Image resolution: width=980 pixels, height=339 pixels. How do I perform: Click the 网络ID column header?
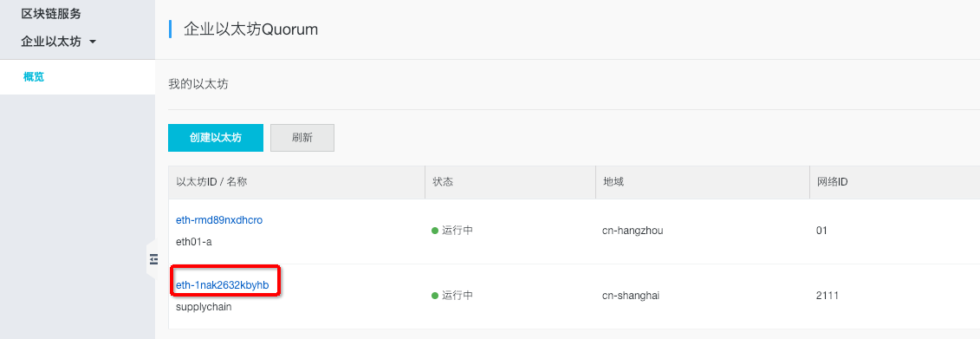coord(833,182)
